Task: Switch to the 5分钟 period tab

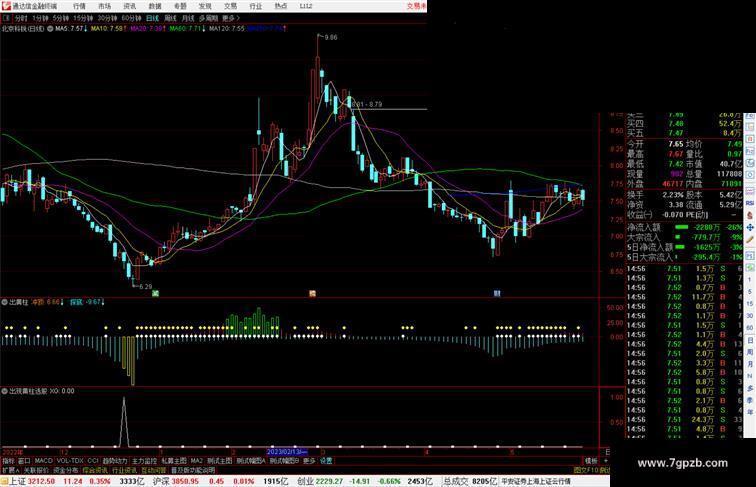Action: pyautogui.click(x=61, y=18)
